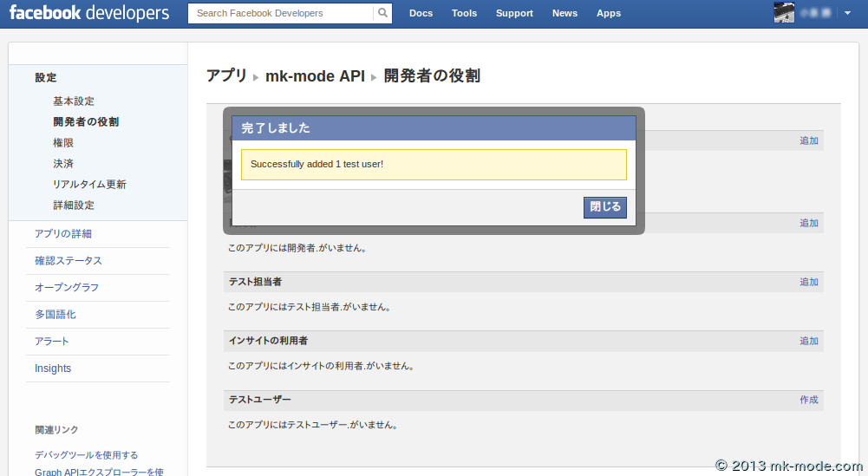Click 追加 link for テスト担当者
The image size is (868, 476).
coord(808,282)
